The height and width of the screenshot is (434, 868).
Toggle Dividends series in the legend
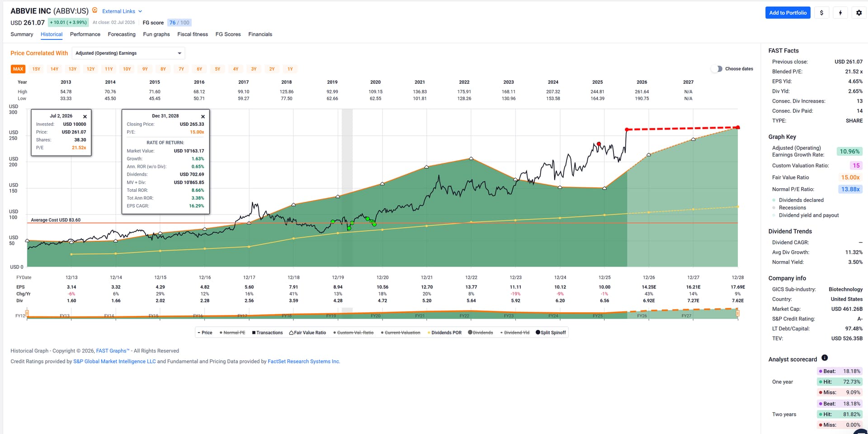pyautogui.click(x=481, y=333)
